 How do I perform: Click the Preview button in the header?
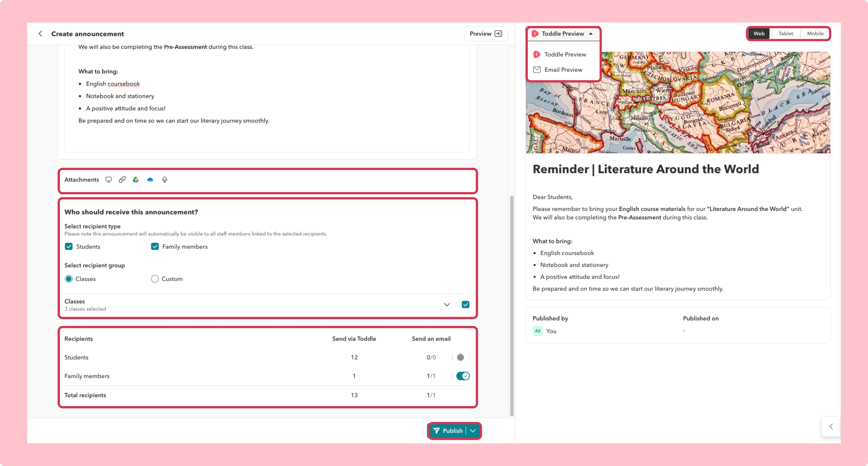point(486,34)
